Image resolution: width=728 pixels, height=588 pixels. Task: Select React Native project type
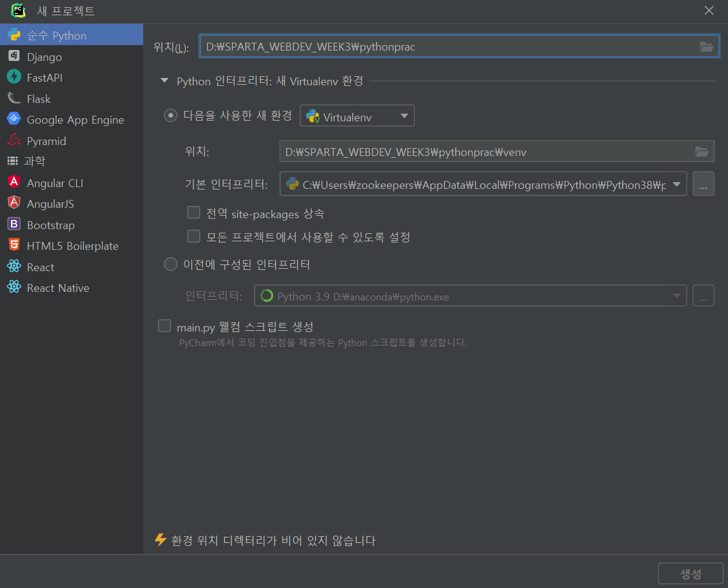pyautogui.click(x=71, y=288)
